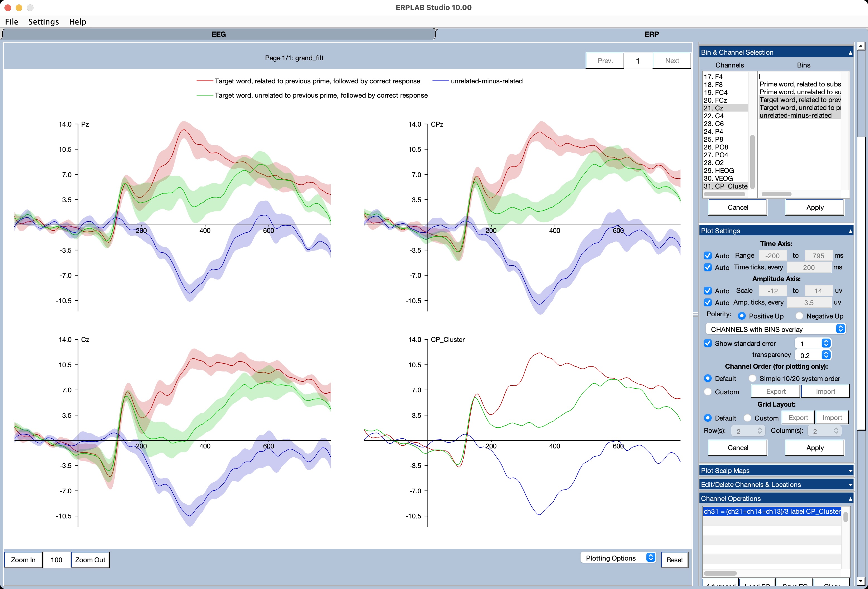Import a channel order
Screen dimensions: 868x589
[825, 392]
